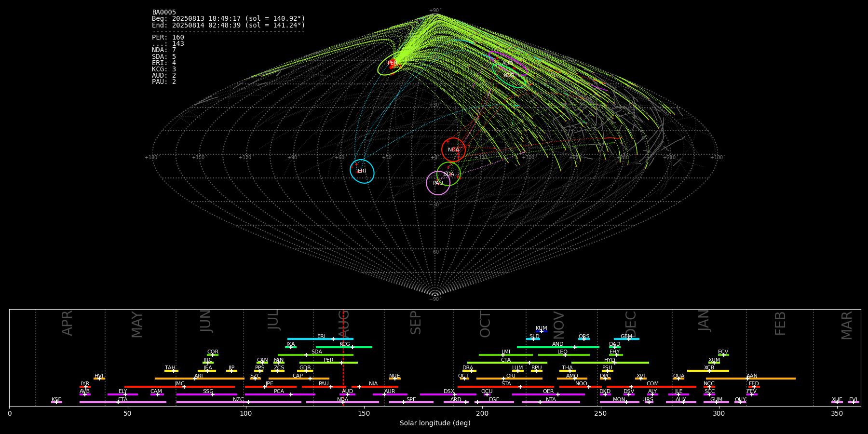Screen dimensions: 868x434
Task: Click the Beg: 20250813 18:49:17 line
Action: click(229, 19)
